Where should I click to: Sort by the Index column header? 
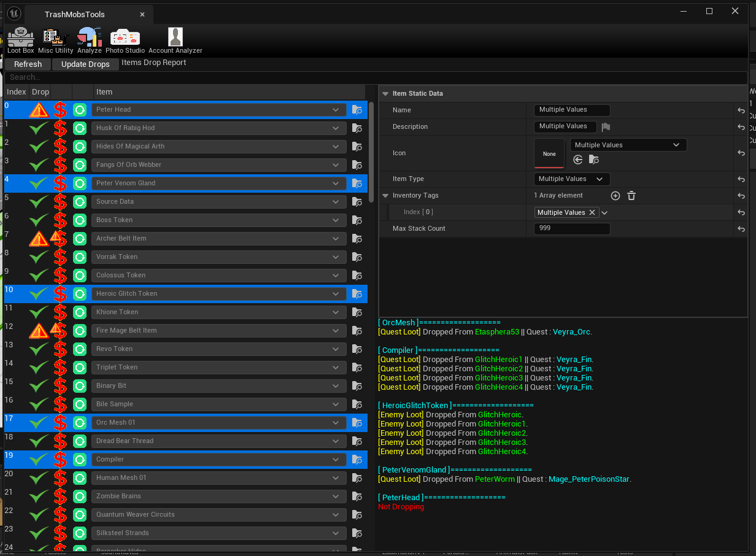pos(17,92)
